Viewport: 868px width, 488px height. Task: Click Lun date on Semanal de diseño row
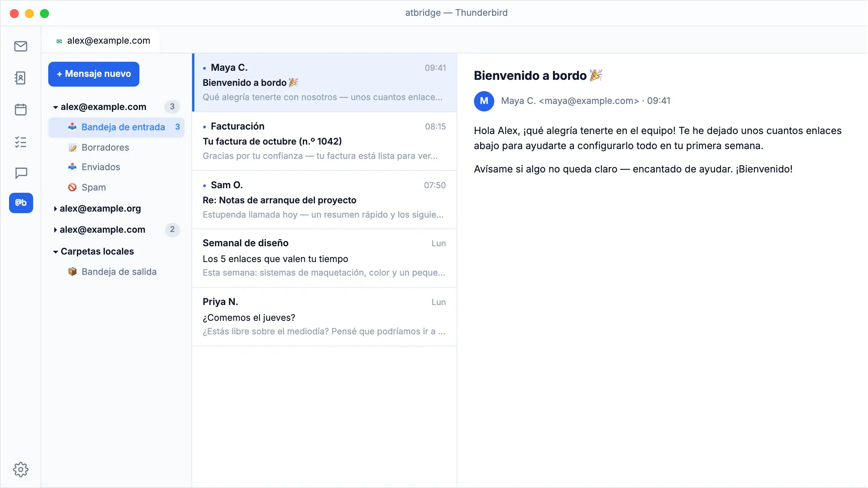[439, 243]
